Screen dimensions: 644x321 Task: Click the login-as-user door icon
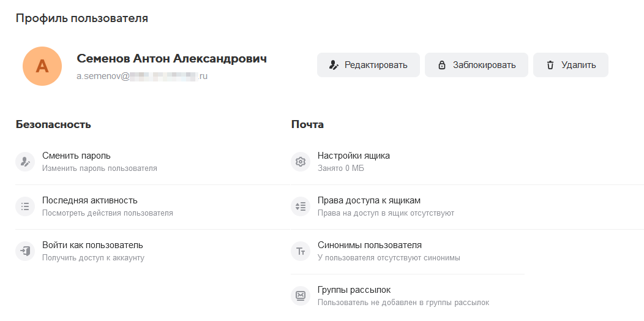25,251
